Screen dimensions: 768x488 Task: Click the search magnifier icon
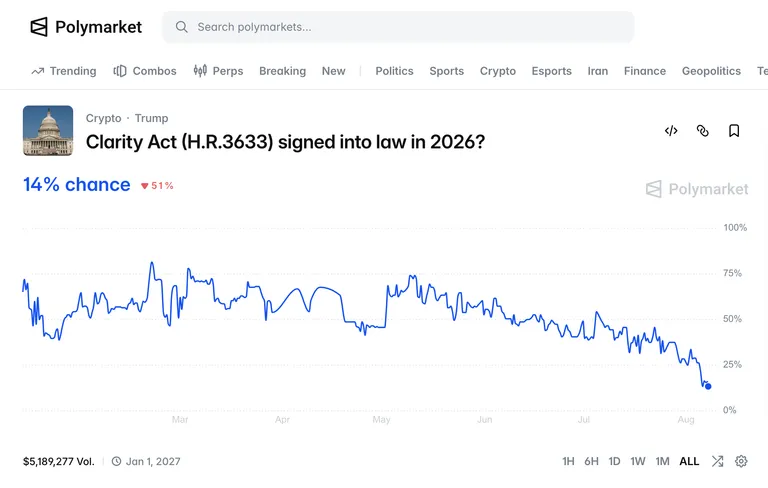point(181,27)
